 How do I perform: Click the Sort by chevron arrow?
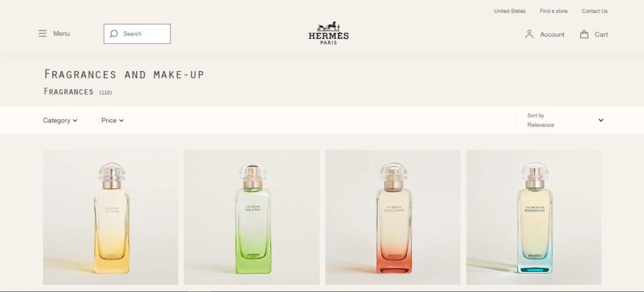click(601, 120)
